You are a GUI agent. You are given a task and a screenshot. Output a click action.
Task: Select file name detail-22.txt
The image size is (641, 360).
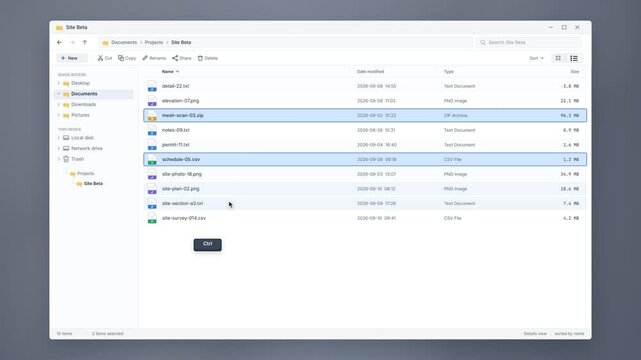(175, 86)
